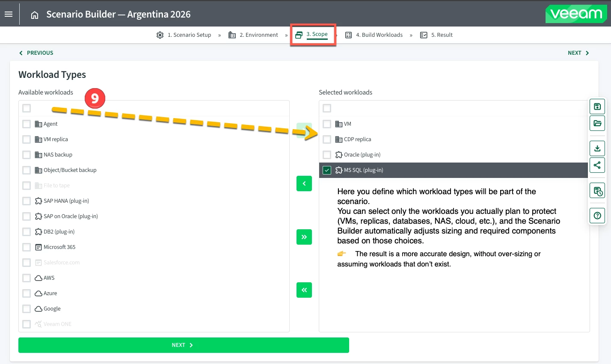Choose the Azure workload label

50,293
